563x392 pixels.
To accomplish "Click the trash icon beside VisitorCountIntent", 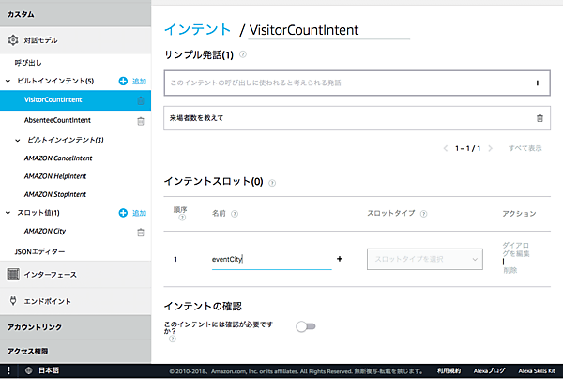I will tap(141, 100).
